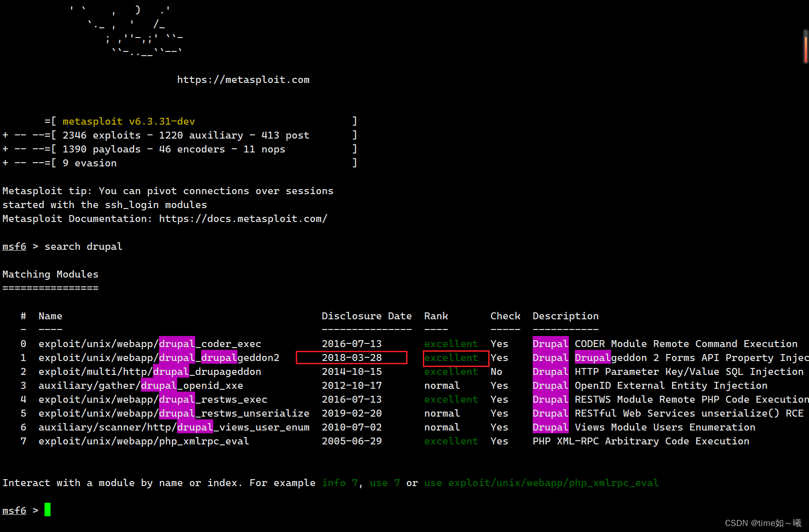
Task: Click the 'Rank' column header
Action: tap(436, 316)
